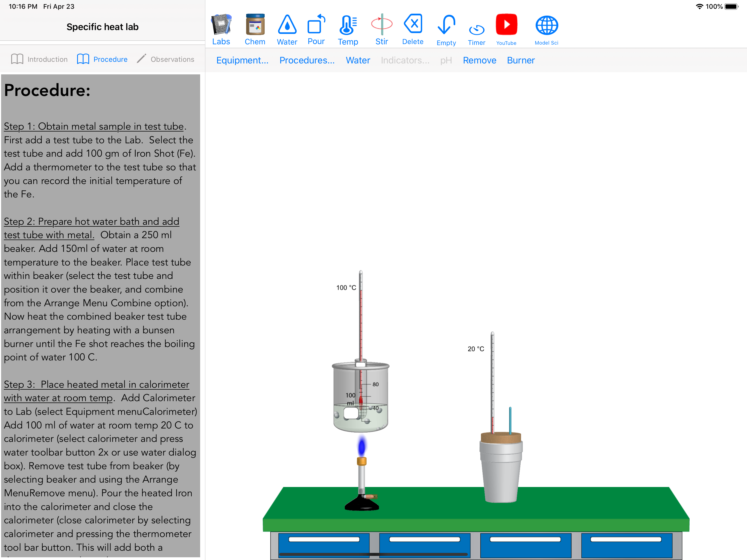Open the Equipment... menu

pyautogui.click(x=242, y=60)
